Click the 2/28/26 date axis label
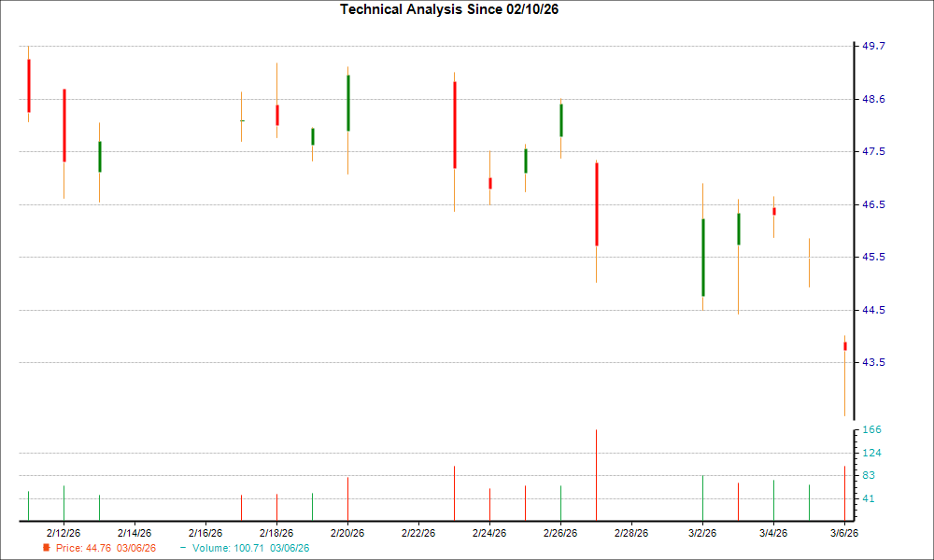The image size is (934, 560). click(x=630, y=529)
